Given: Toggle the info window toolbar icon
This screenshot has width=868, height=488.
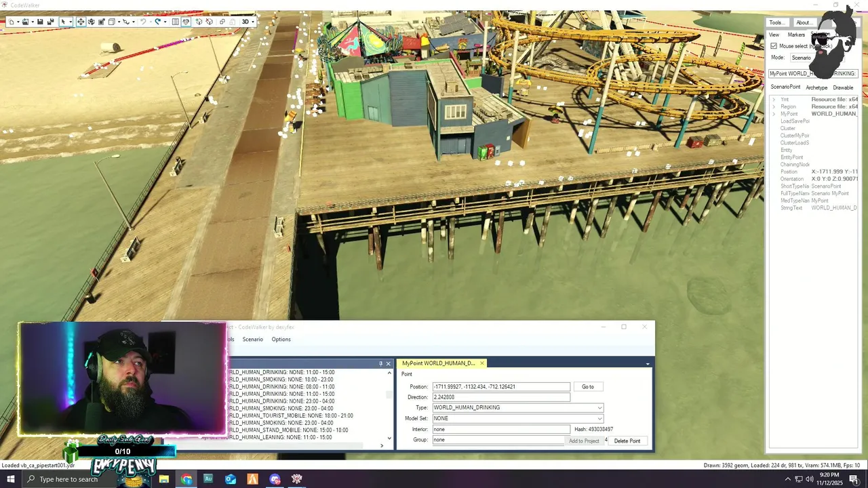Looking at the screenshot, I should 175,22.
